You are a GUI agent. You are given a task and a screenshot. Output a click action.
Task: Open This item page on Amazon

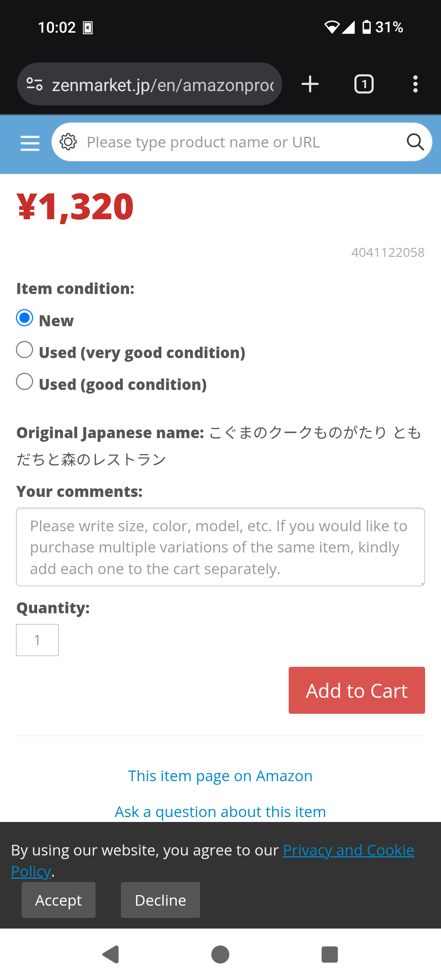[x=220, y=776]
